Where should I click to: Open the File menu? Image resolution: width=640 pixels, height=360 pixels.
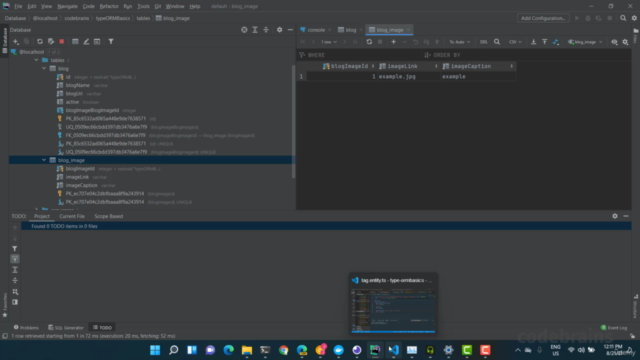click(x=18, y=6)
